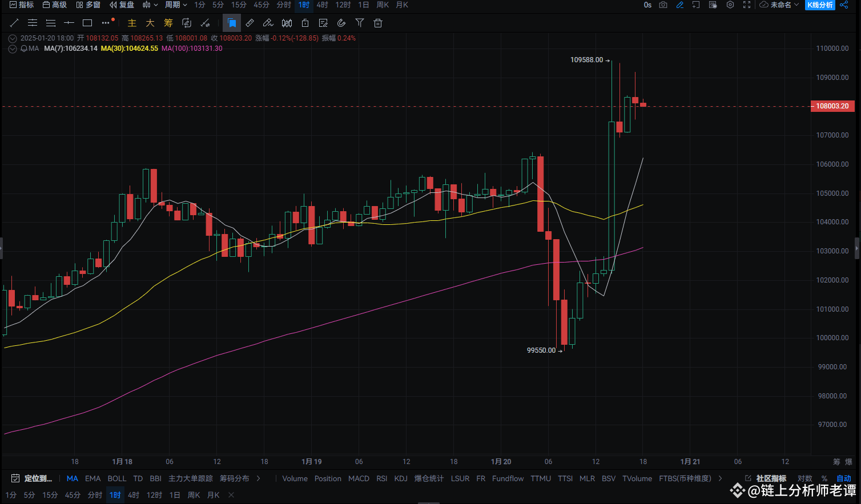
Task: Choose the parallel horizontal lines tool
Action: pos(51,23)
